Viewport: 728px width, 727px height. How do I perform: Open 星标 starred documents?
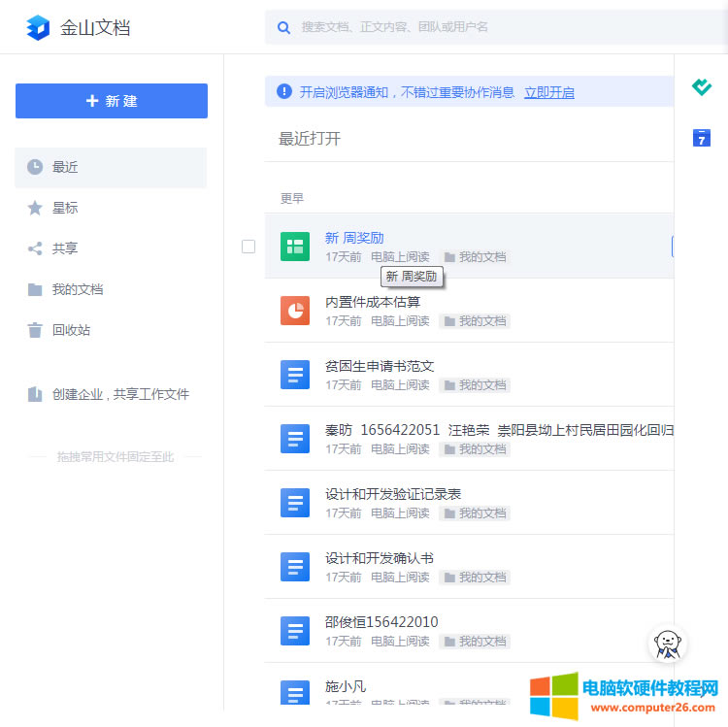coord(65,208)
